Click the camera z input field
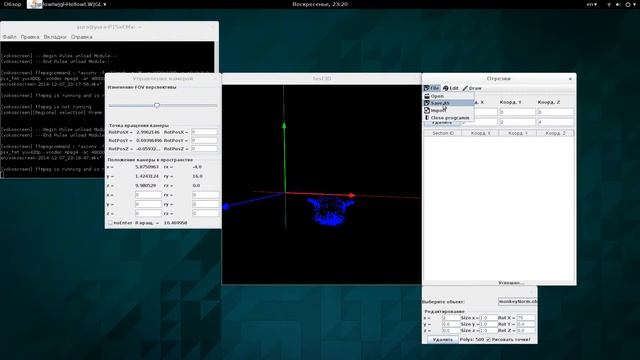The image size is (640, 360). (x=148, y=213)
